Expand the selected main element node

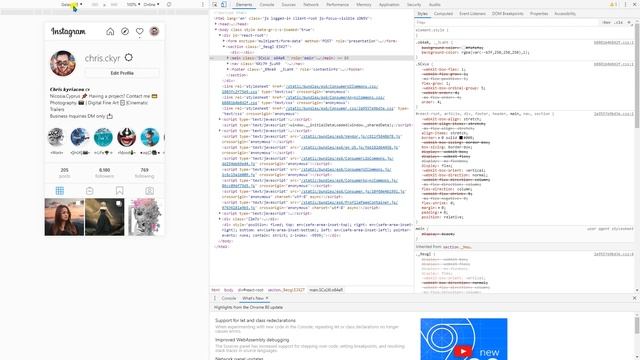click(228, 58)
